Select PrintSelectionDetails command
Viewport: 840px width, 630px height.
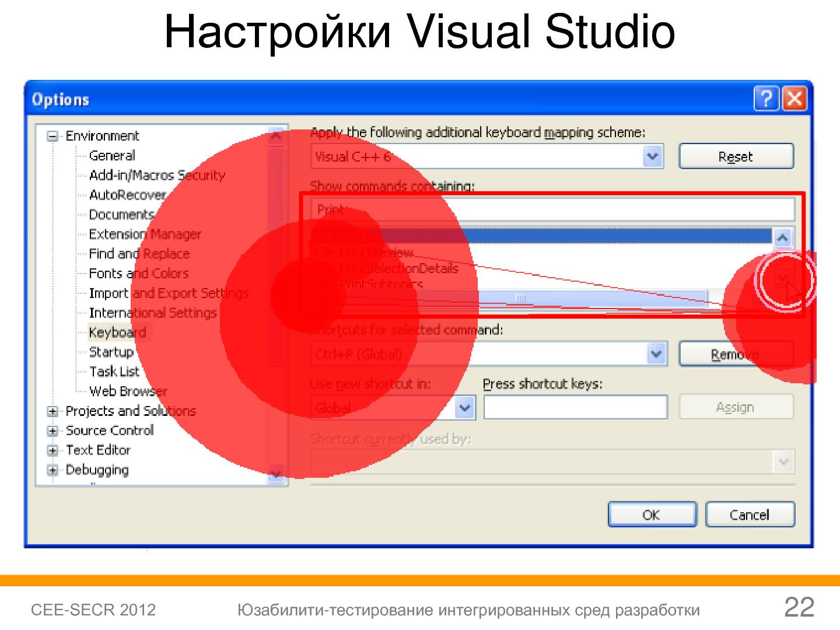coord(398,268)
